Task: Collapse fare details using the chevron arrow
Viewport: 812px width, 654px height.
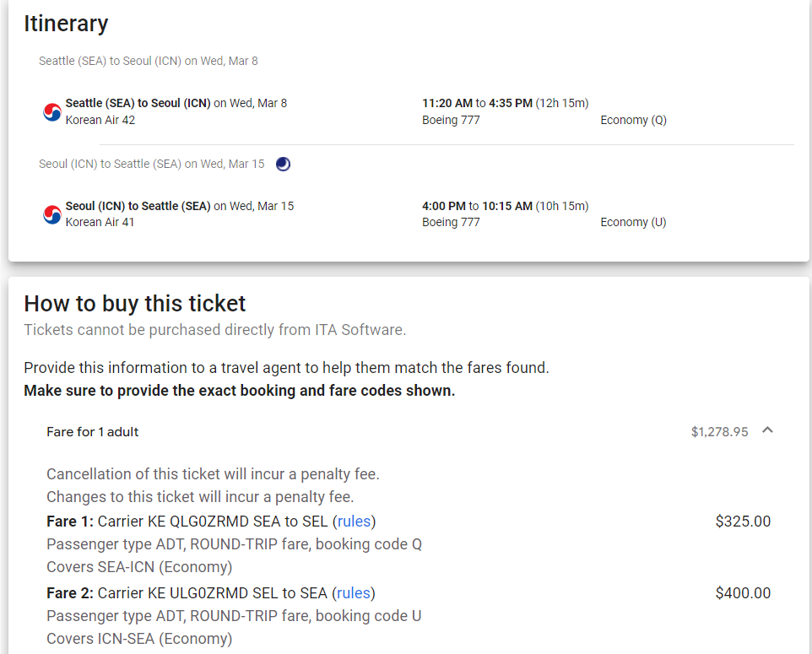Action: [x=767, y=430]
